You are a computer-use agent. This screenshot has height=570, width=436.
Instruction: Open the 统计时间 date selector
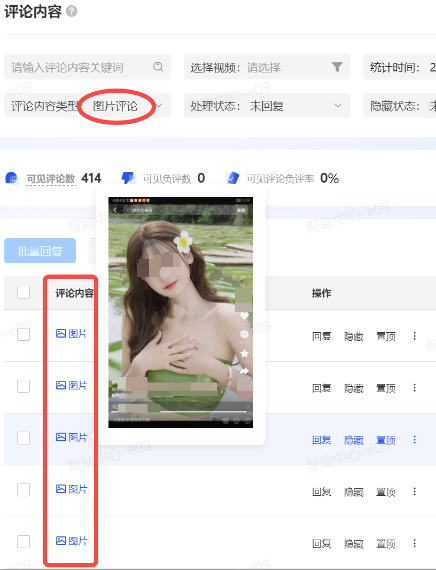pyautogui.click(x=399, y=67)
